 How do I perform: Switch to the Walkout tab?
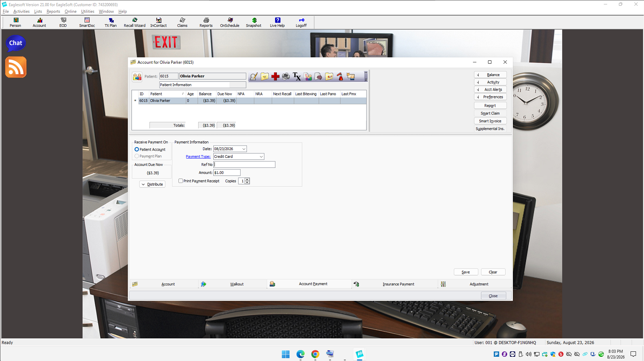(233, 284)
